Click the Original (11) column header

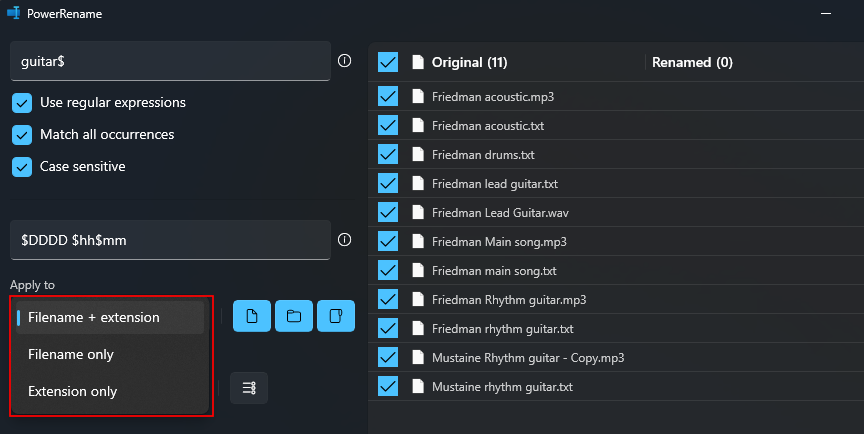coord(469,62)
